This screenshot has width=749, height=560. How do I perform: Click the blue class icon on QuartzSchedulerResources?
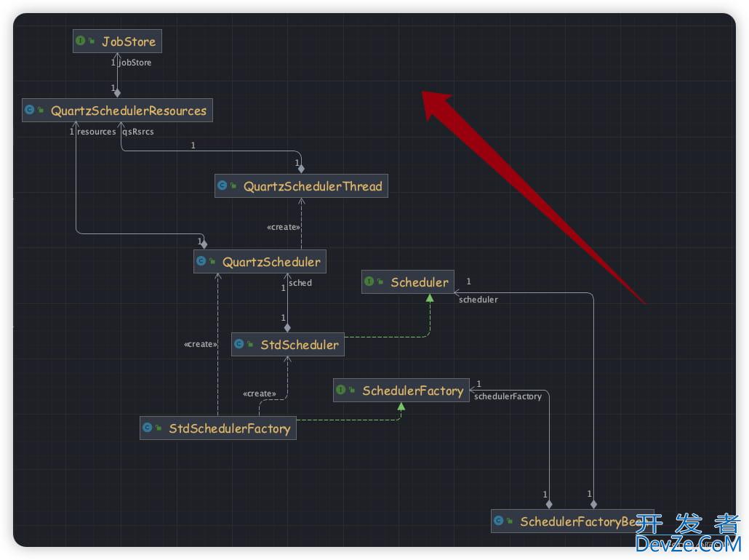(x=30, y=109)
